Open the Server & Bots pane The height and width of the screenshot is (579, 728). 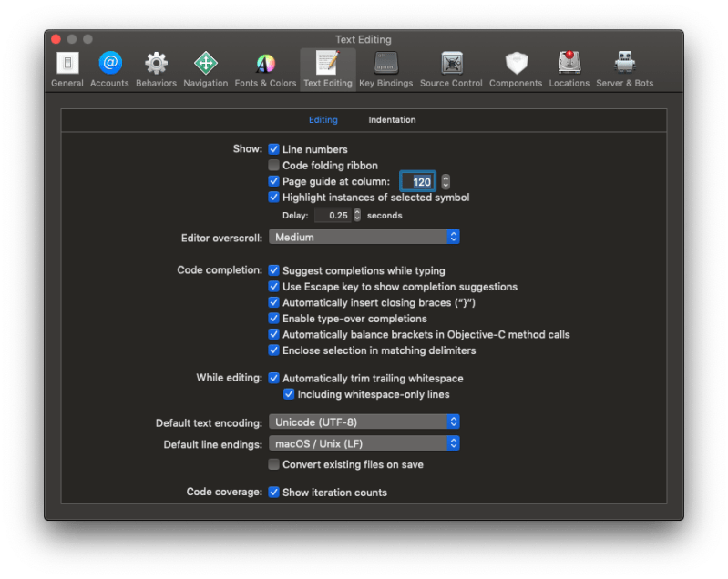[624, 69]
